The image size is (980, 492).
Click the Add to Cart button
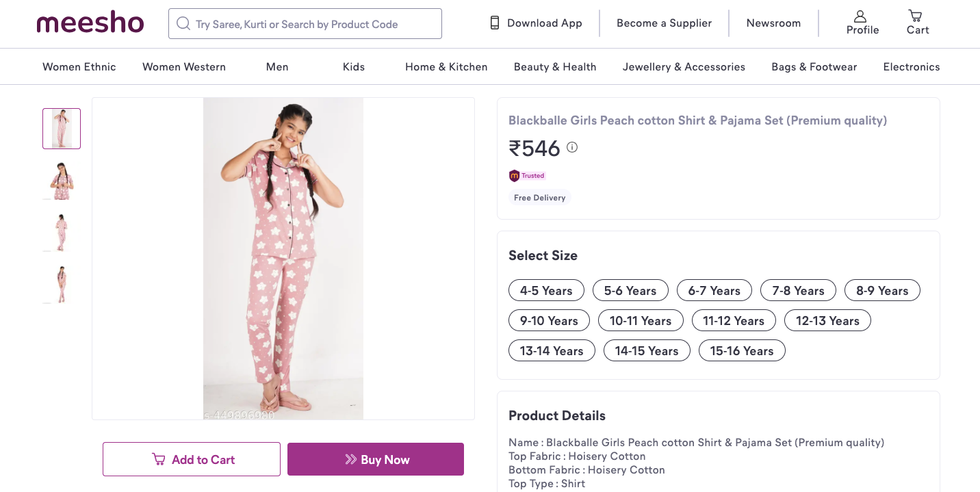pyautogui.click(x=192, y=460)
